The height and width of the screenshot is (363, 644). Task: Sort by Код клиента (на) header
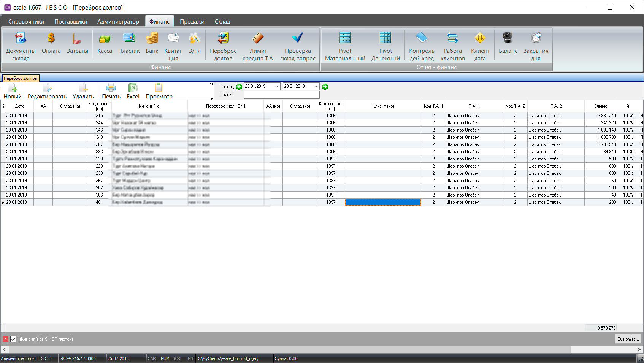click(99, 106)
